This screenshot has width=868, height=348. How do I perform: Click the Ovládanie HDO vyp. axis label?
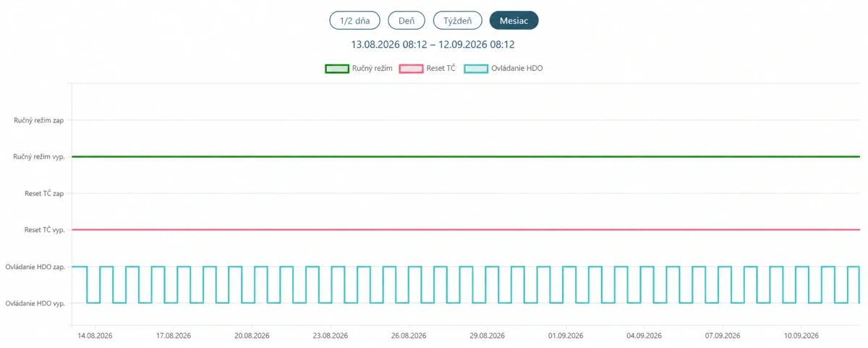(x=35, y=303)
